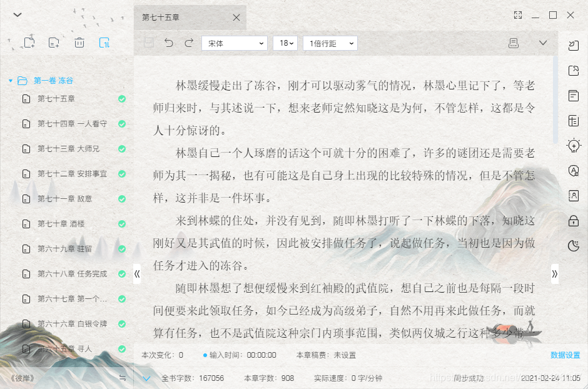Click the character card icon
This screenshot has height=389, width=588.
point(574,196)
